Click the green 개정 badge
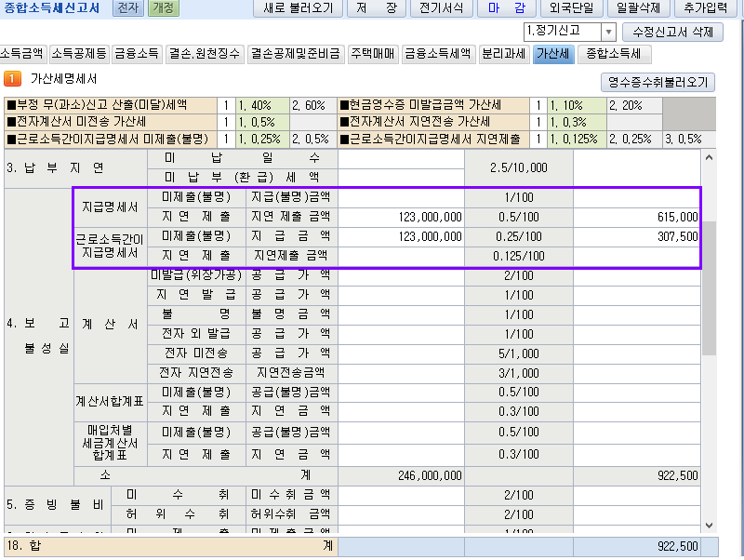This screenshot has height=560, width=744. [x=164, y=9]
